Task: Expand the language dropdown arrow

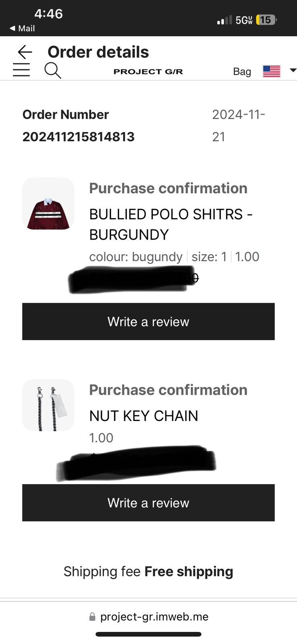Action: point(293,70)
